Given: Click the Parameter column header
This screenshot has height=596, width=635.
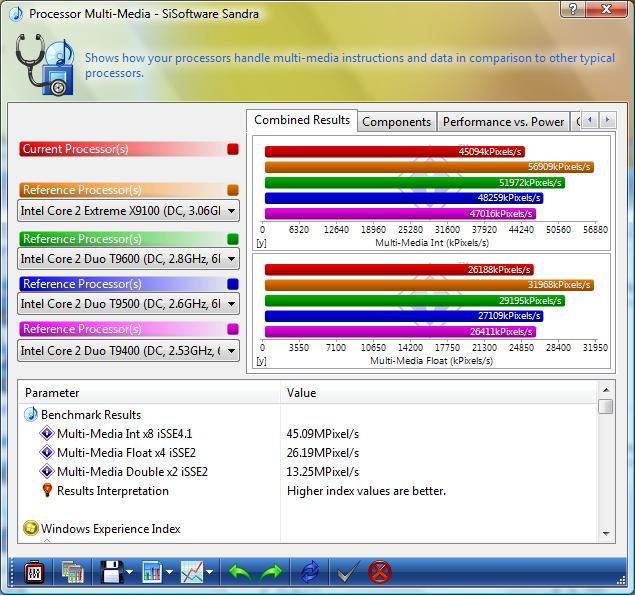Looking at the screenshot, I should (x=149, y=392).
